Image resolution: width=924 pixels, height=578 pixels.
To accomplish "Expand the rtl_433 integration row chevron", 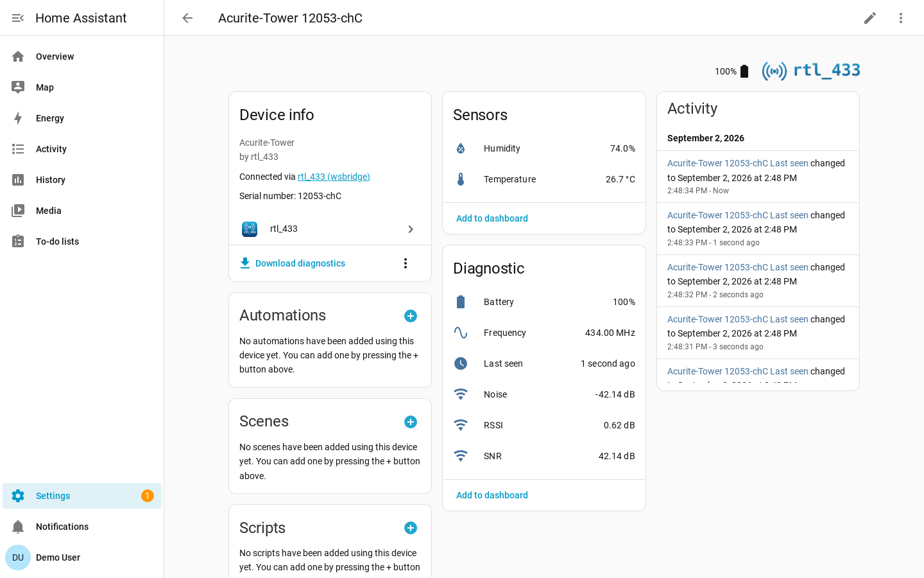I will click(411, 229).
